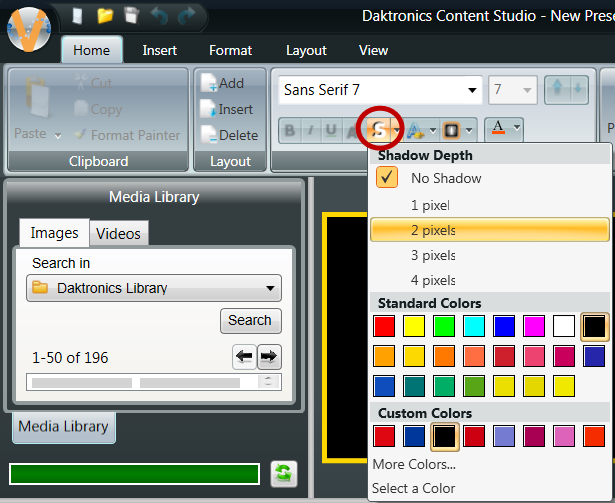Pick the red swatch in Standard Colors
Viewport: 615px width, 503px height.
point(384,326)
